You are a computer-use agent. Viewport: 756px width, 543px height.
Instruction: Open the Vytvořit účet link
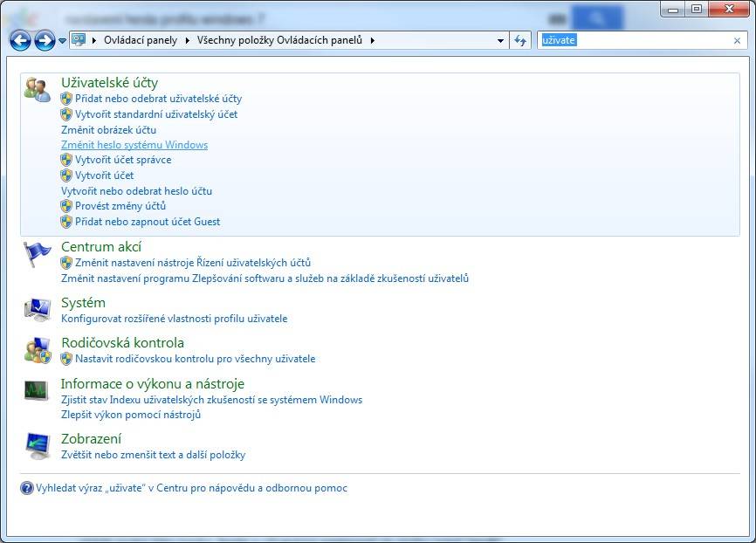point(104,175)
